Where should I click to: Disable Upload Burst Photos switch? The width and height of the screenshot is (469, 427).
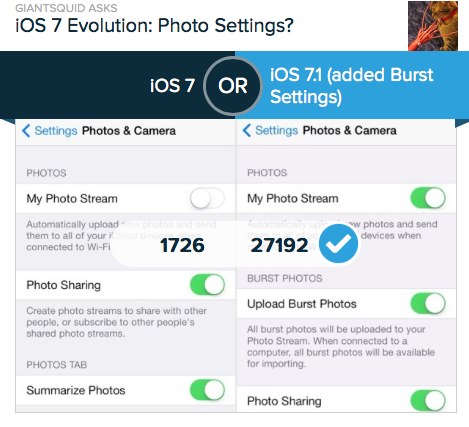428,304
